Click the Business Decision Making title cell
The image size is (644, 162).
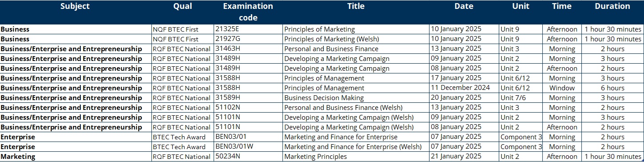coord(356,97)
